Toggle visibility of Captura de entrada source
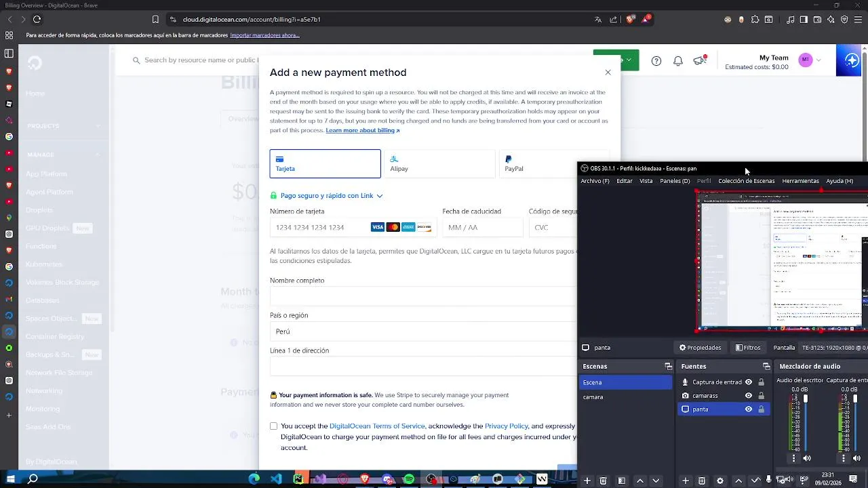 [749, 382]
